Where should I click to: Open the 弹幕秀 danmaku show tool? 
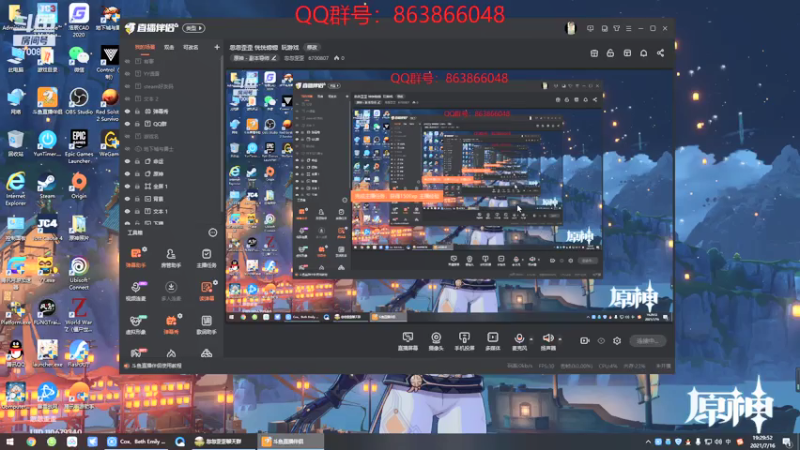pos(171,324)
